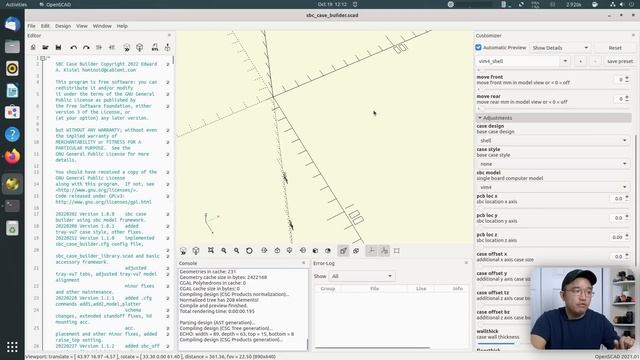The image size is (640, 360).
Task: Toggle Show Axes in the viewport
Action: (371, 251)
